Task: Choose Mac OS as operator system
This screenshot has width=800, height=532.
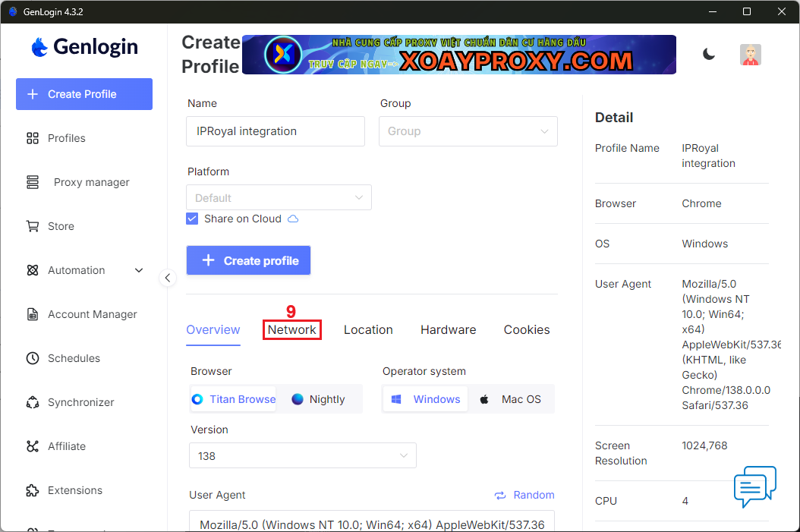Action: pyautogui.click(x=511, y=399)
